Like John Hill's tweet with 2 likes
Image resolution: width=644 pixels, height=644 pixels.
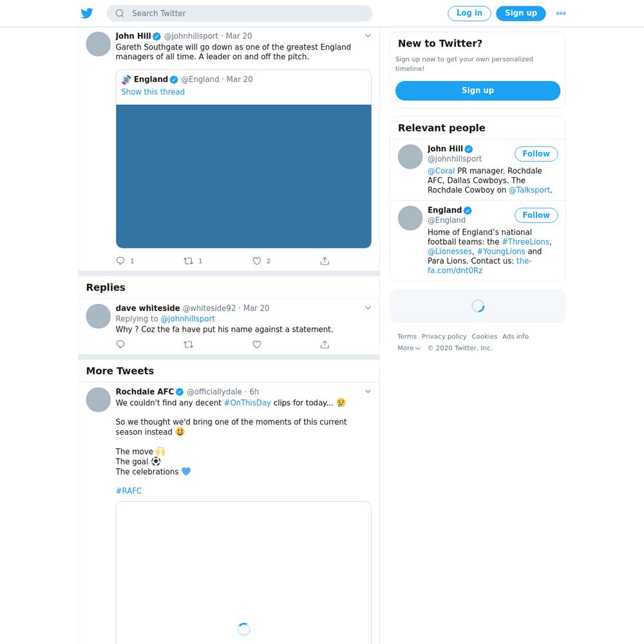coord(257,261)
